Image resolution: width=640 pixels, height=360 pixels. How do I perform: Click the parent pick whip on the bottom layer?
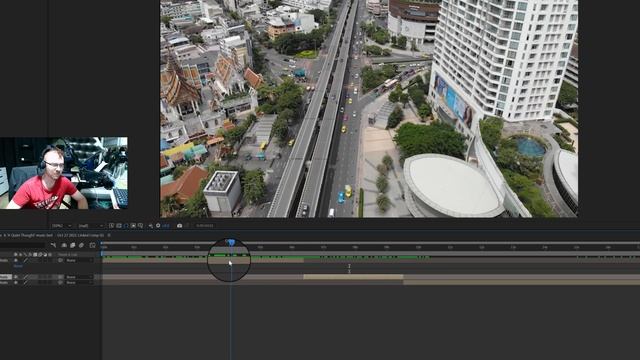[60, 282]
